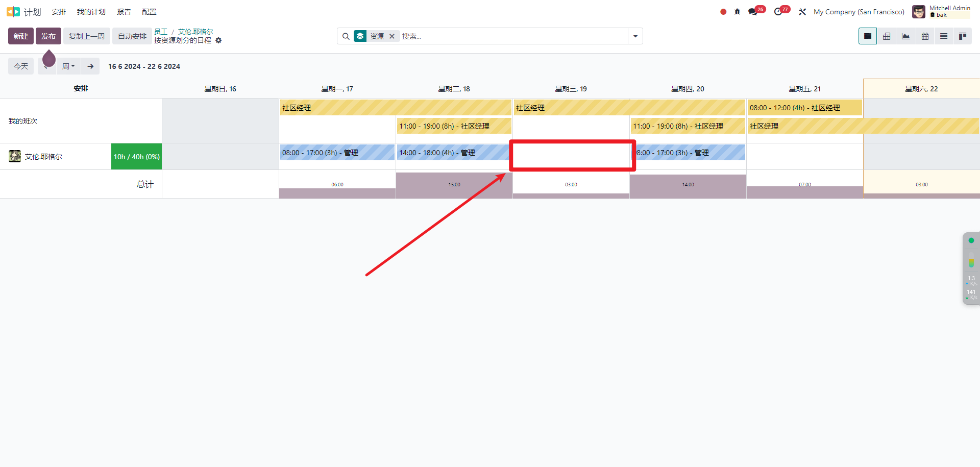
Task: Switch to the Gantt view
Action: (x=867, y=36)
